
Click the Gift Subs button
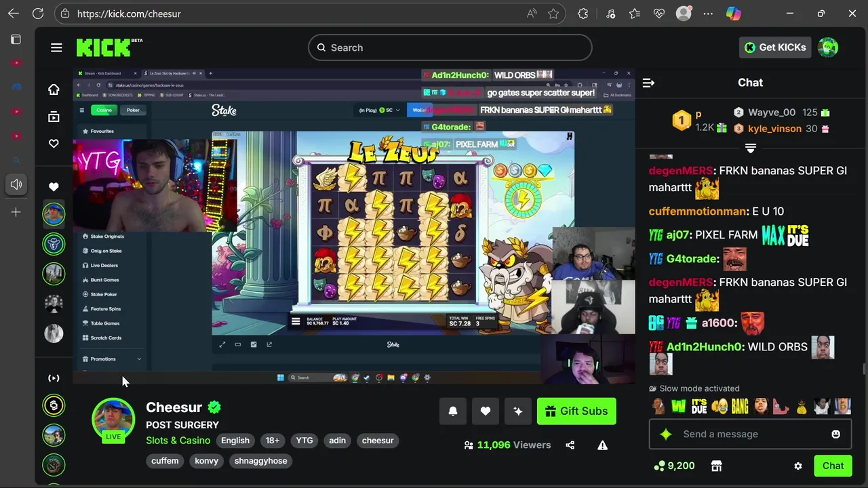576,411
